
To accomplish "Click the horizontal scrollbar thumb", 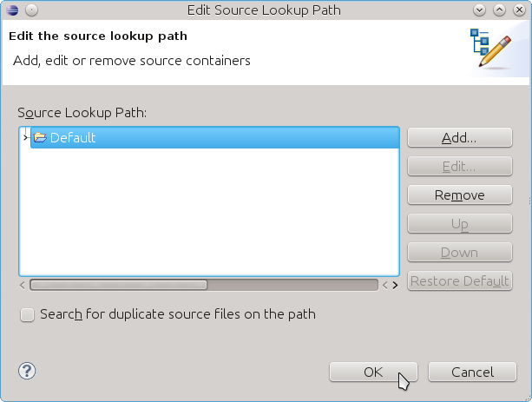I will pyautogui.click(x=118, y=284).
